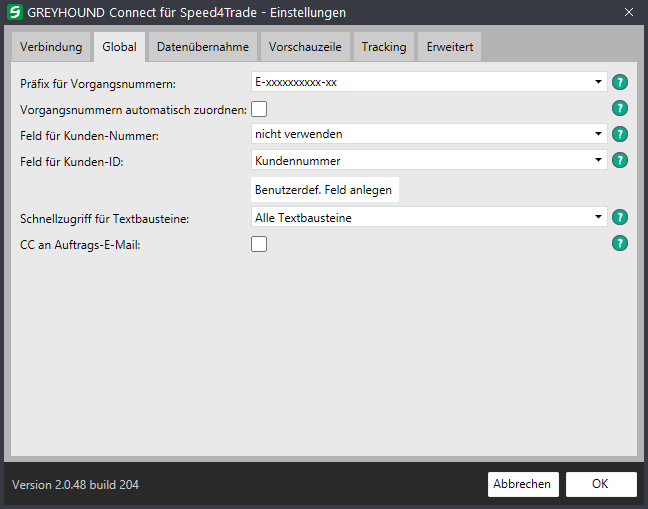Open the Erweitert tab
This screenshot has height=509, width=648.
[x=450, y=47]
